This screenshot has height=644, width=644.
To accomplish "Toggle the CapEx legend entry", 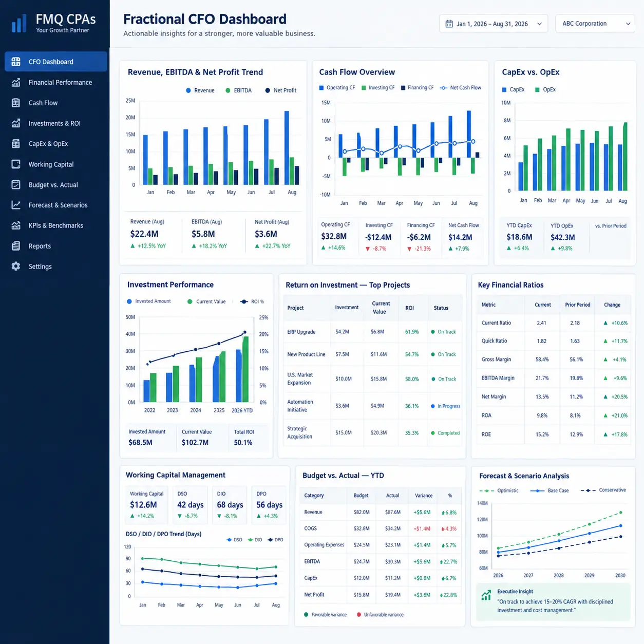I will [x=513, y=89].
